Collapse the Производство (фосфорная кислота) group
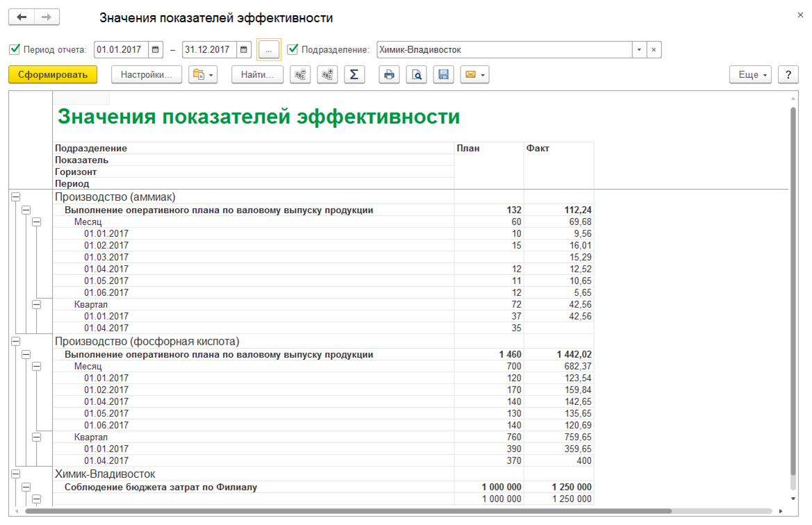 (15, 342)
